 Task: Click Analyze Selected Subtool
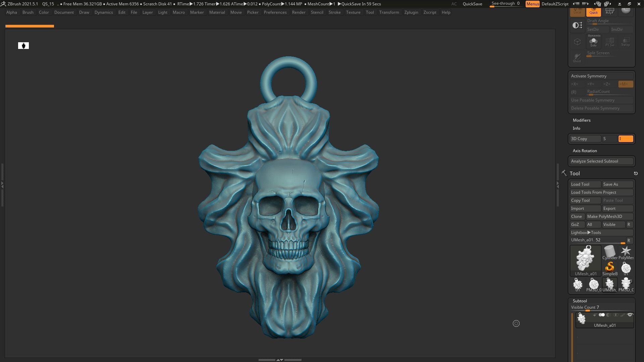pos(602,161)
